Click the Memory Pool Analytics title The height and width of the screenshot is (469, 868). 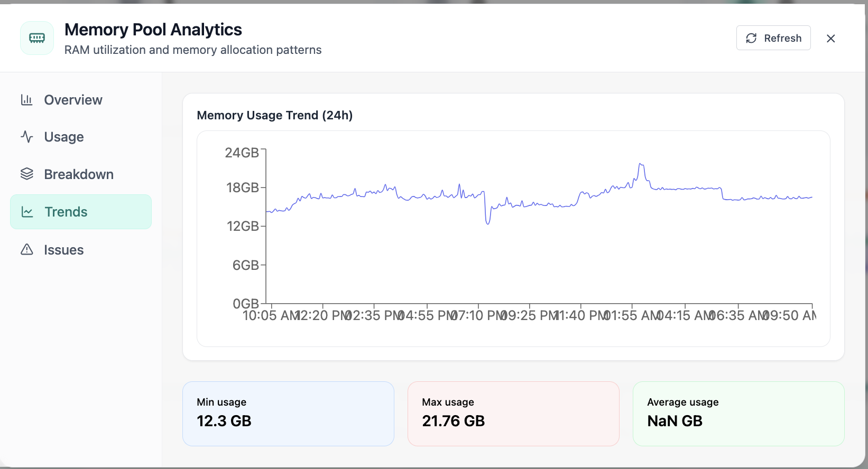[153, 30]
